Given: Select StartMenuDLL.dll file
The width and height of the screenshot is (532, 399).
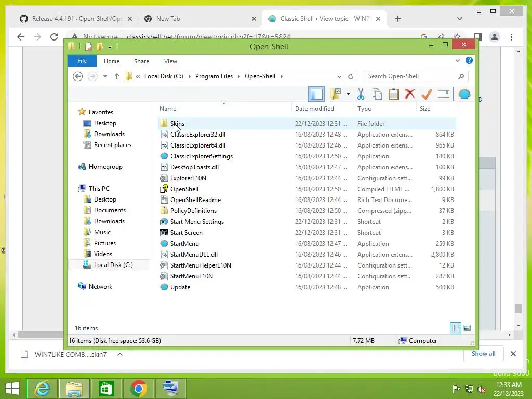Looking at the screenshot, I should coord(307,255).
